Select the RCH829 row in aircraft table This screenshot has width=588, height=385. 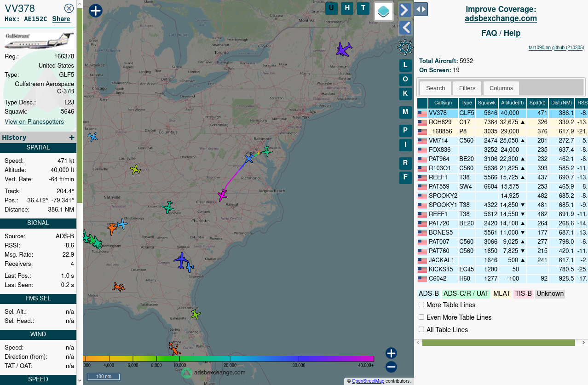pos(502,122)
